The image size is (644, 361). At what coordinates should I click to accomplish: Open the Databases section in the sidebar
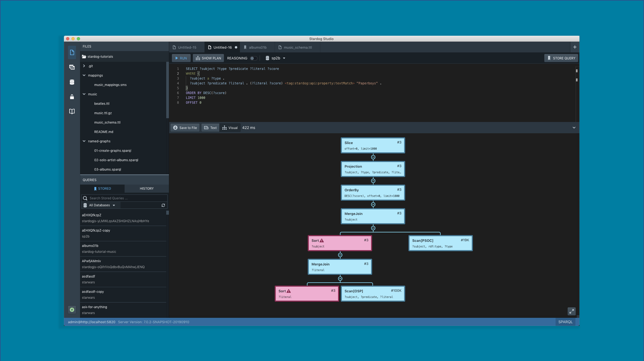coord(72,82)
